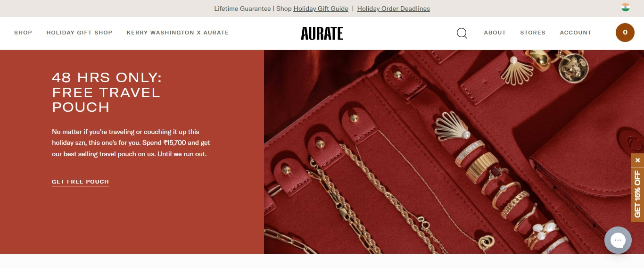Go to Kerry Washington x Aurate

coord(178,33)
